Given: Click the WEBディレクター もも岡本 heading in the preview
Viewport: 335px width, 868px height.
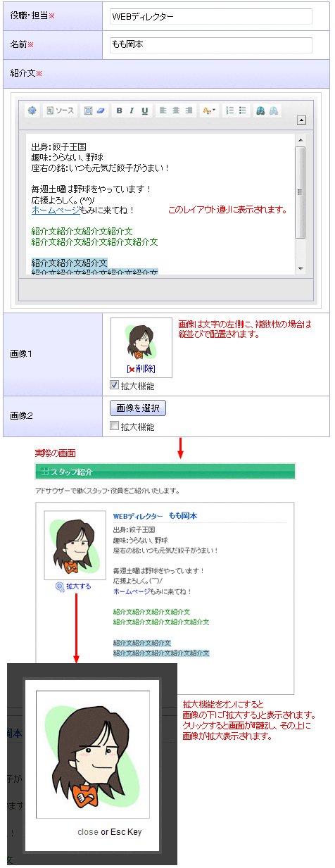Looking at the screenshot, I should (156, 516).
